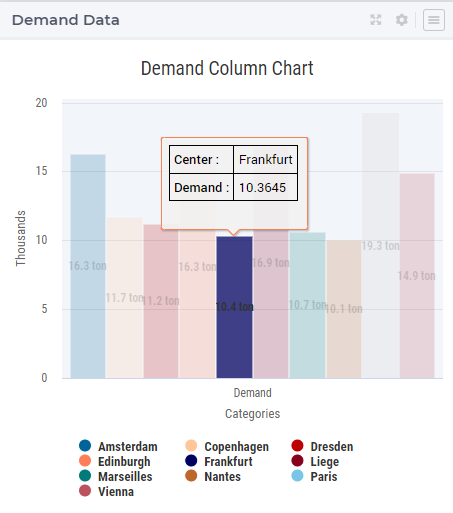Open the hamburger menu button

(434, 20)
